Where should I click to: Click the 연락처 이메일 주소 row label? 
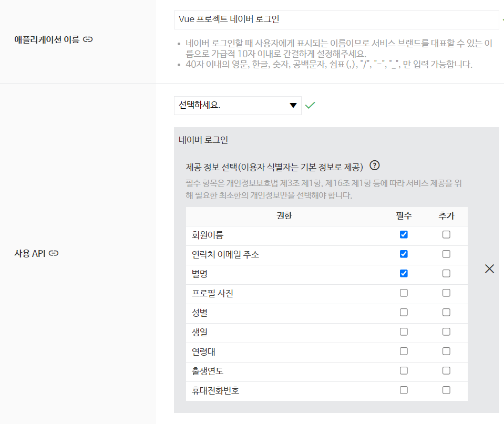[225, 255]
